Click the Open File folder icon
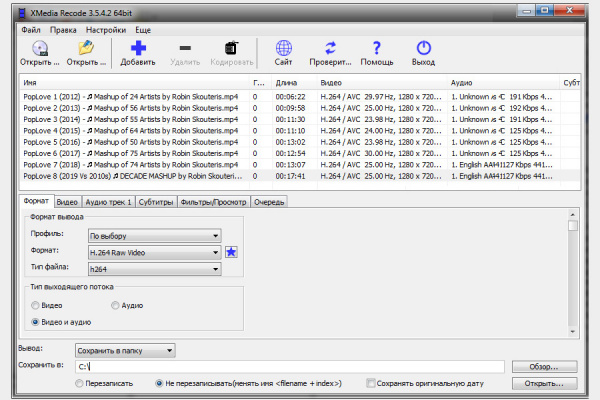This screenshot has width=600, height=400. click(86, 48)
